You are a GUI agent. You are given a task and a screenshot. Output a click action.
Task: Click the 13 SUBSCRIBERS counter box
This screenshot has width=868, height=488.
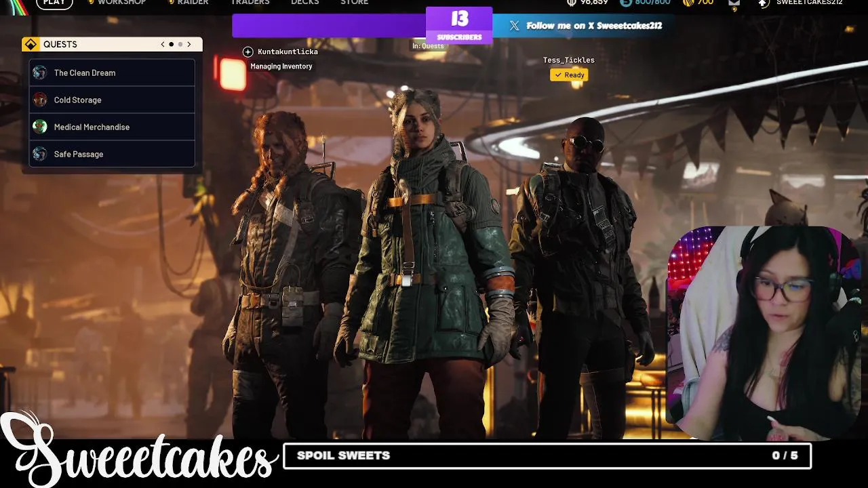459,24
